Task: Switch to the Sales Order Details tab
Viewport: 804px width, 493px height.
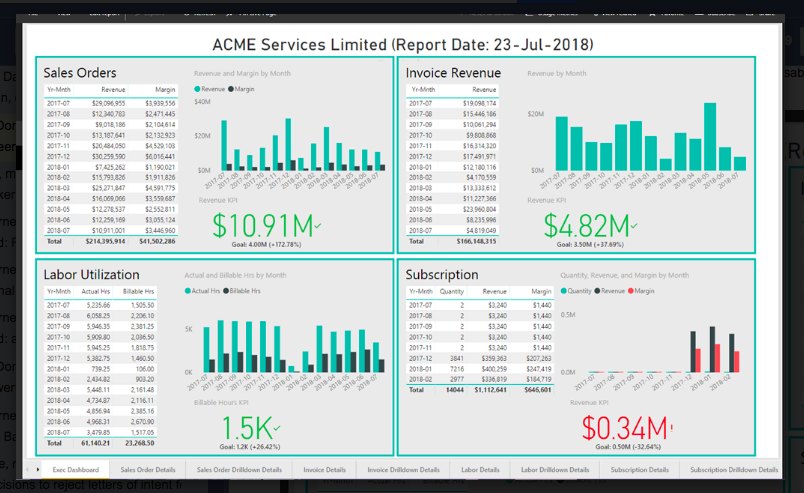Action: tap(148, 469)
